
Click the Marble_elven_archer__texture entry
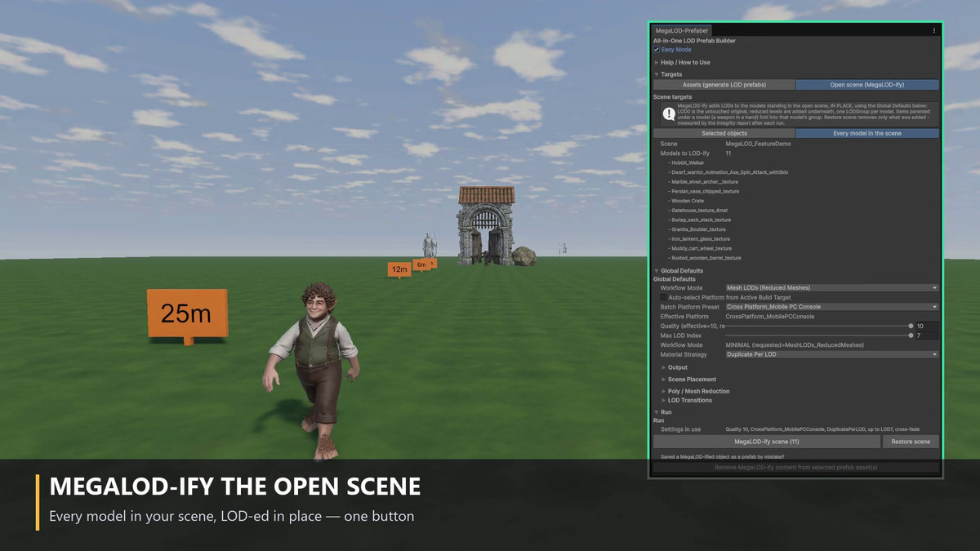(x=702, y=182)
